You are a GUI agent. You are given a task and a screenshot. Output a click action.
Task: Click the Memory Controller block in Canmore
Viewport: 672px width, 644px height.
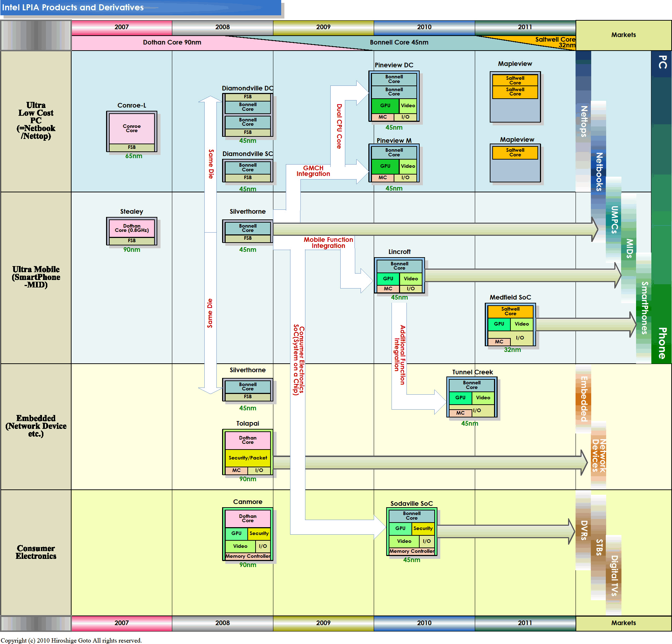pyautogui.click(x=248, y=556)
